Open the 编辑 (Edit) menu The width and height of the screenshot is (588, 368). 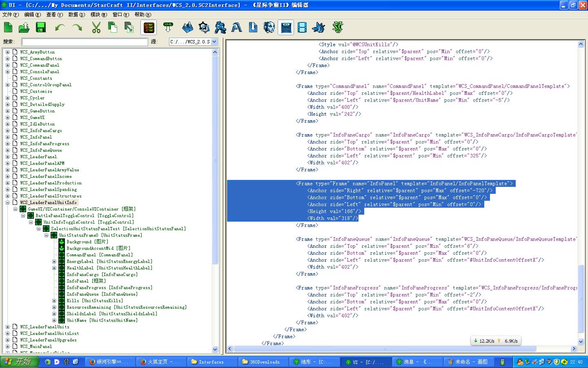33,14
